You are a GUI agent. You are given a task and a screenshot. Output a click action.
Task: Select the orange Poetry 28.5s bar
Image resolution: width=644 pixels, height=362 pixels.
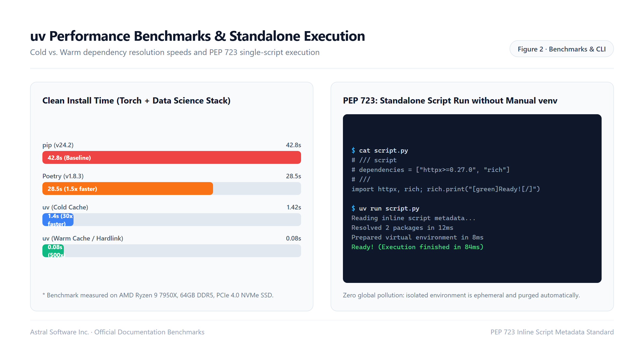(x=128, y=189)
